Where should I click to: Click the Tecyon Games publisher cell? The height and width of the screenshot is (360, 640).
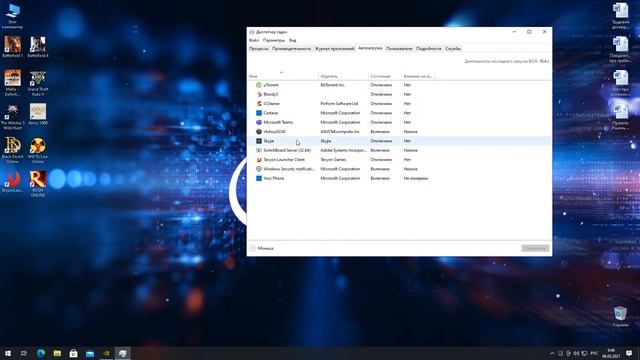[333, 160]
